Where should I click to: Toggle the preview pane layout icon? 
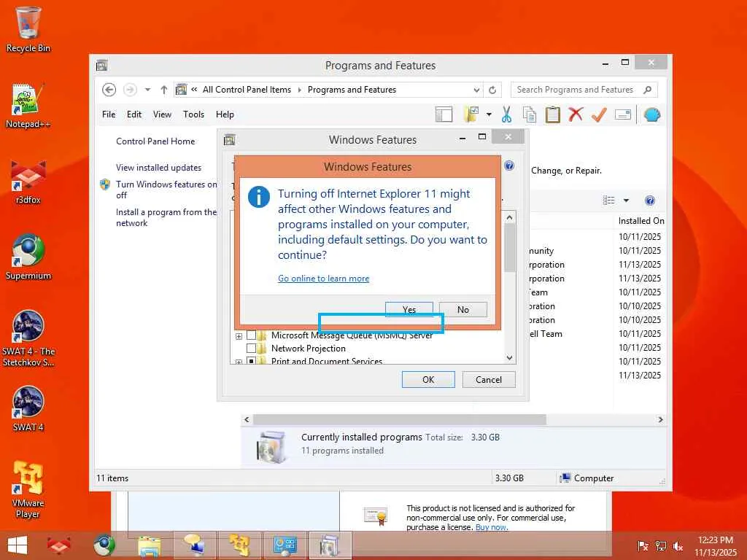[x=444, y=114]
